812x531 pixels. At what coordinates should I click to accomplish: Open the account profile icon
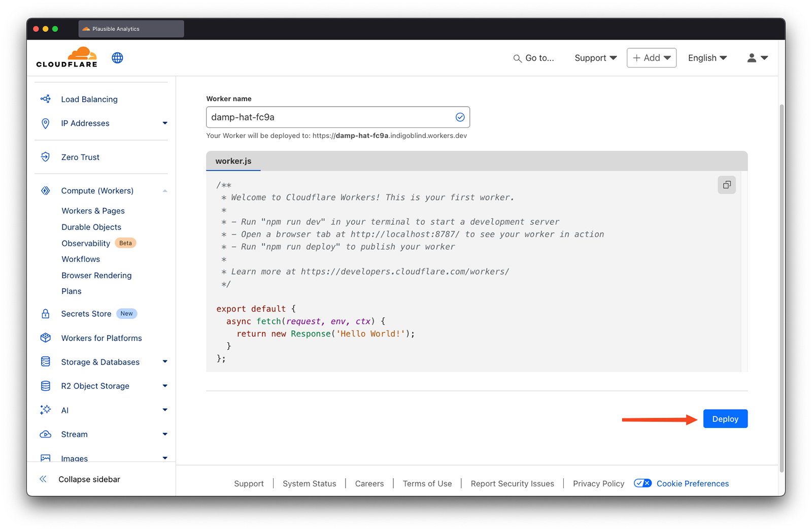pos(752,57)
